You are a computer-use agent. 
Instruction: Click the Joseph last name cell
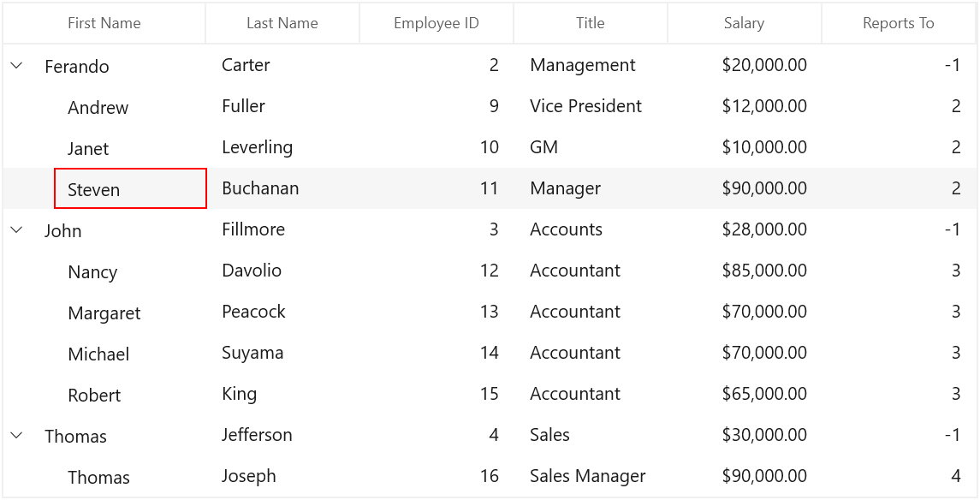tap(282, 476)
